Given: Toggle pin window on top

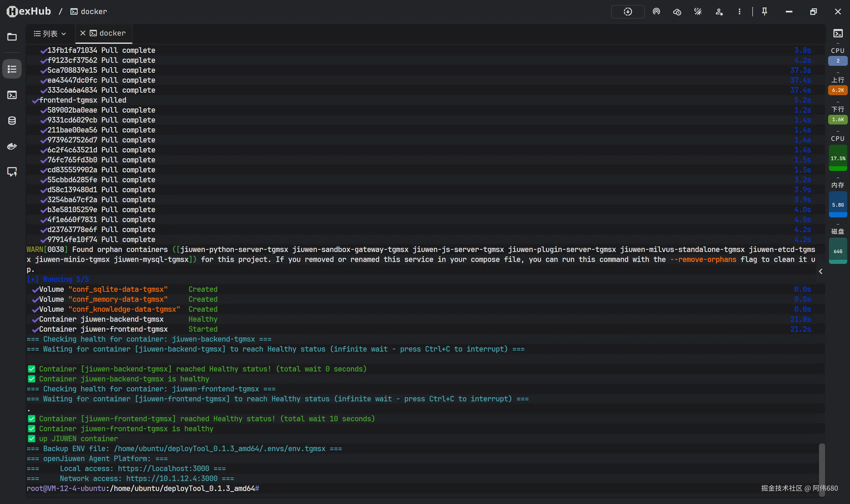Looking at the screenshot, I should [765, 12].
